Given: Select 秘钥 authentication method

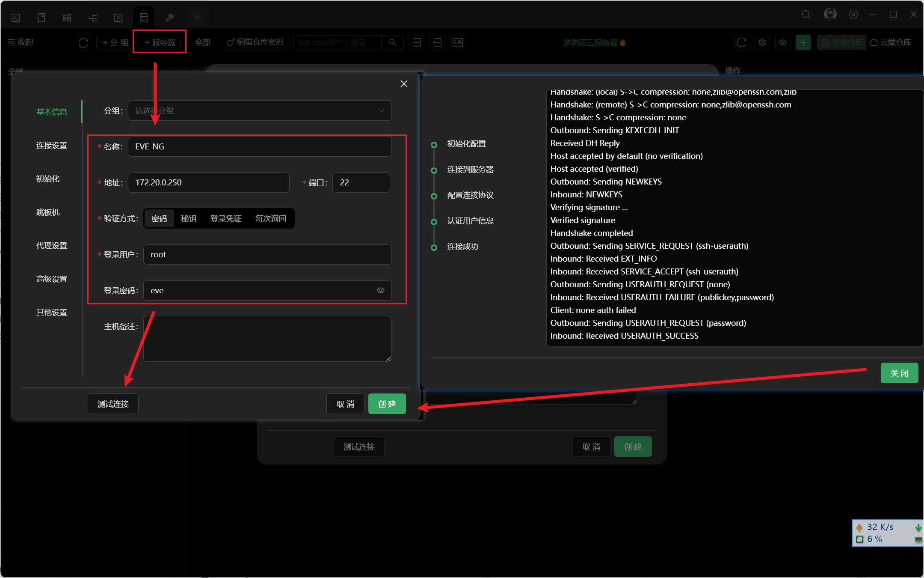Looking at the screenshot, I should 188,218.
